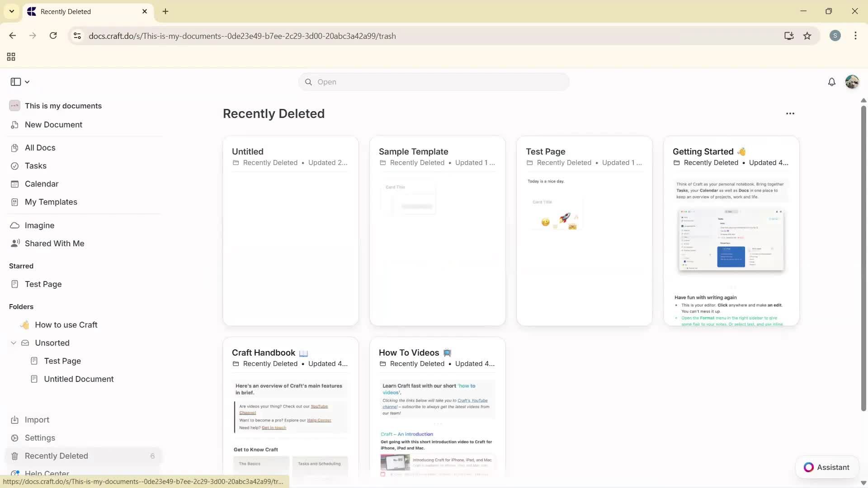Open the Calendar view
This screenshot has width=868, height=488.
(41, 183)
